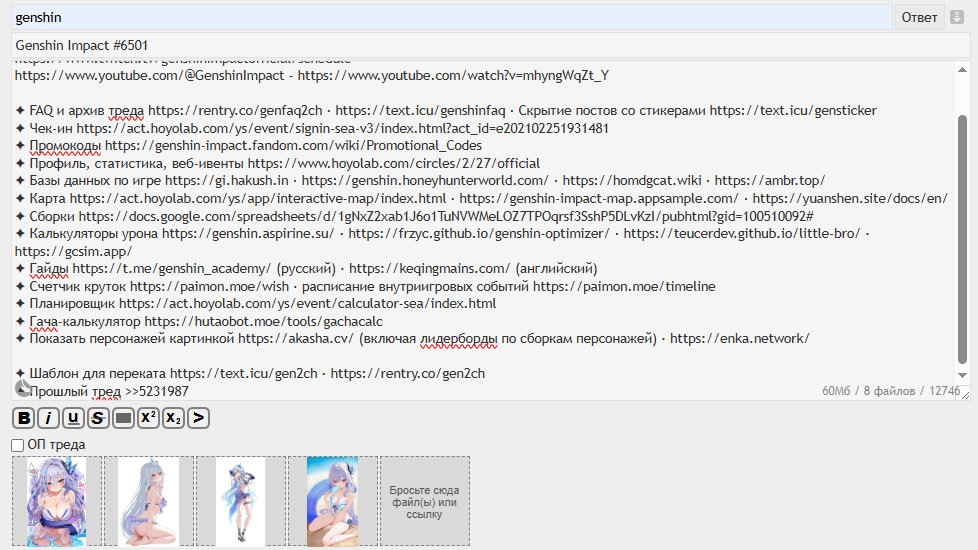Click the rentry.co/genfaq2ch URL text

click(x=235, y=110)
